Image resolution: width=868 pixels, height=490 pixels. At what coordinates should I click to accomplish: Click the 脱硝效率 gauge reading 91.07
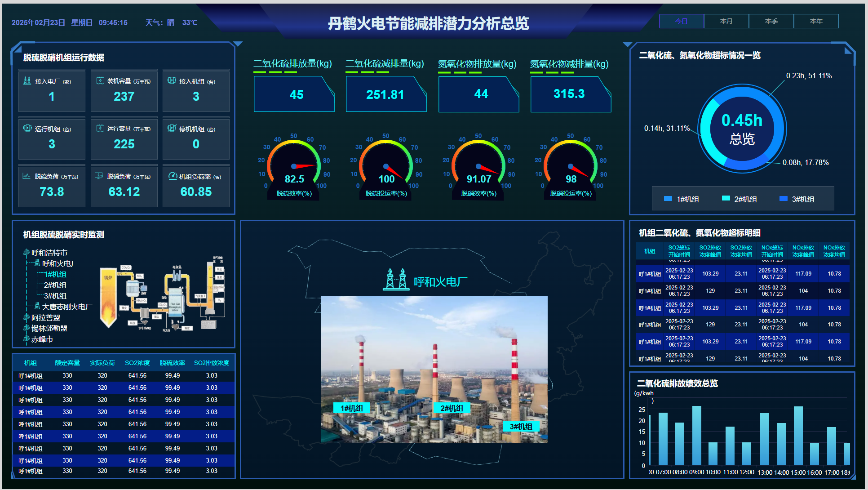478,166
